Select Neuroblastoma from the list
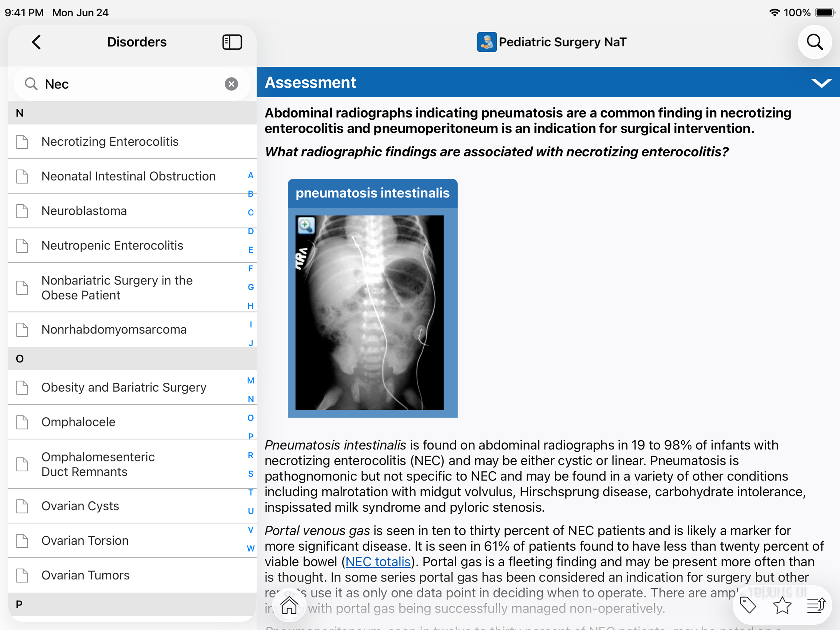The height and width of the screenshot is (630, 840). (x=132, y=211)
